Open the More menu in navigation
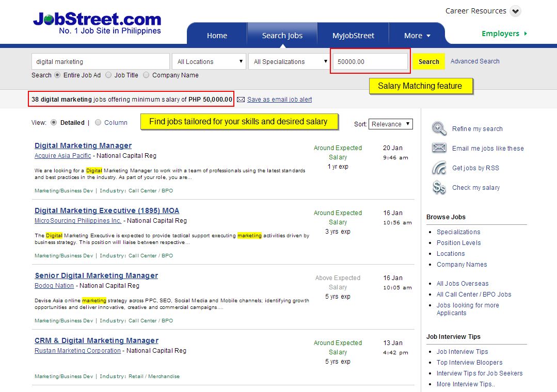 (417, 36)
